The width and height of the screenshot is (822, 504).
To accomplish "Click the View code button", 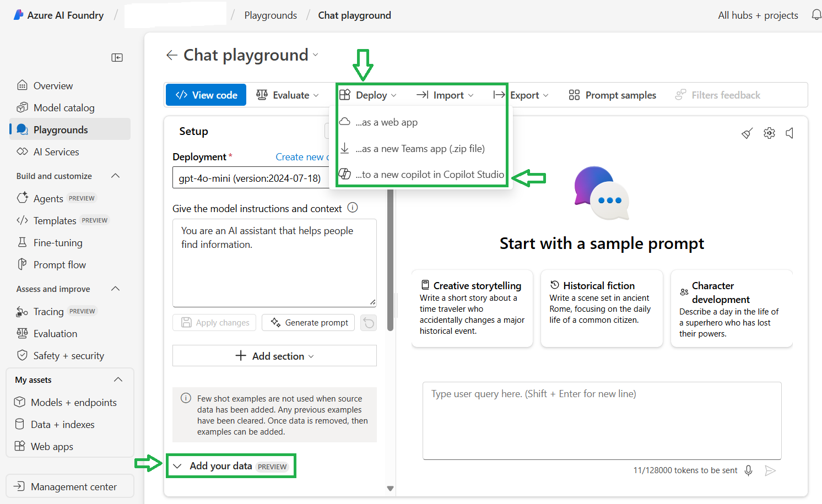I will (x=206, y=95).
